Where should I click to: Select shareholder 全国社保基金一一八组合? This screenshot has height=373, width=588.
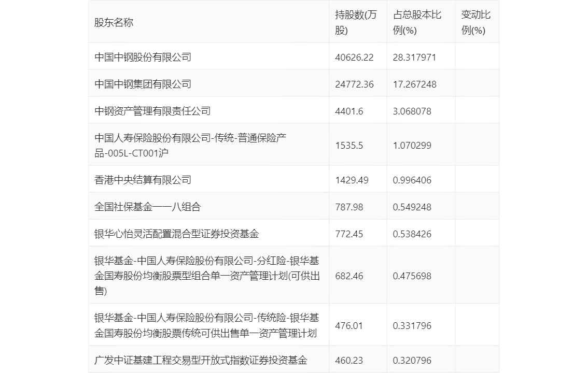coord(148,207)
